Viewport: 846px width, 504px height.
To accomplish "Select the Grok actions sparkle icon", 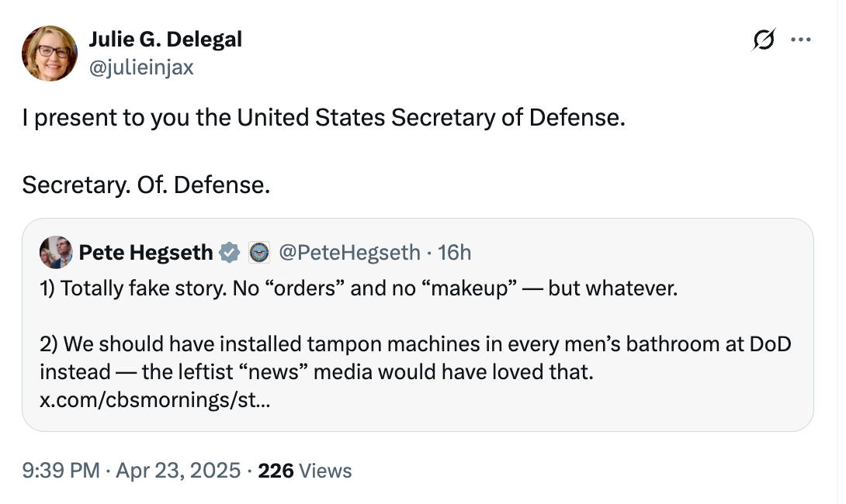I will 764,40.
